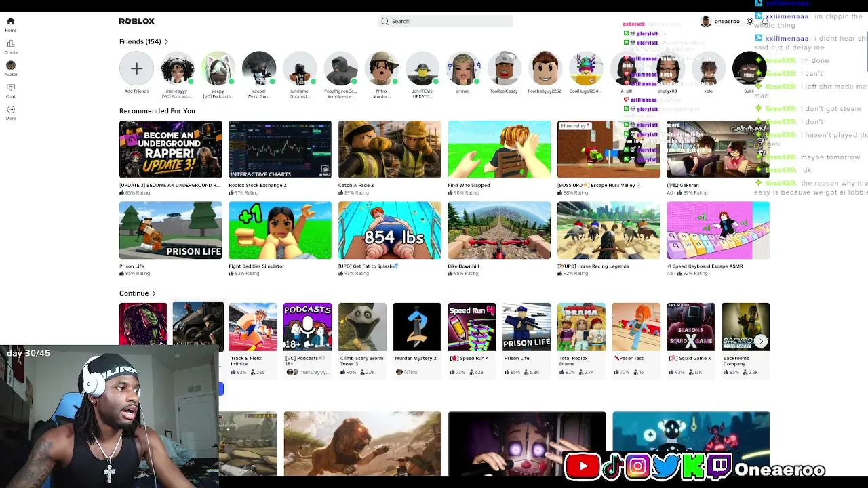Click the oneaeroo username at top
Image resolution: width=868 pixels, height=488 pixels.
727,22
